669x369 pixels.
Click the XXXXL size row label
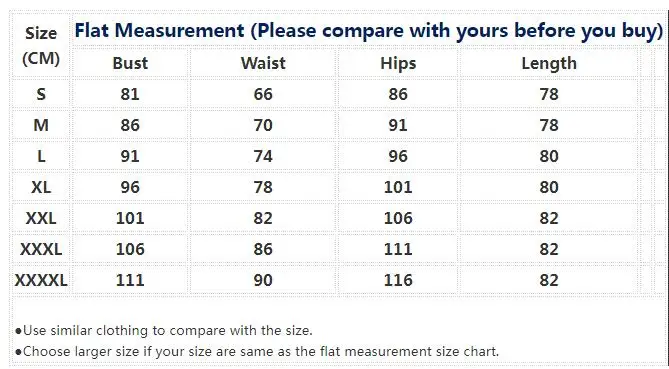pyautogui.click(x=41, y=280)
